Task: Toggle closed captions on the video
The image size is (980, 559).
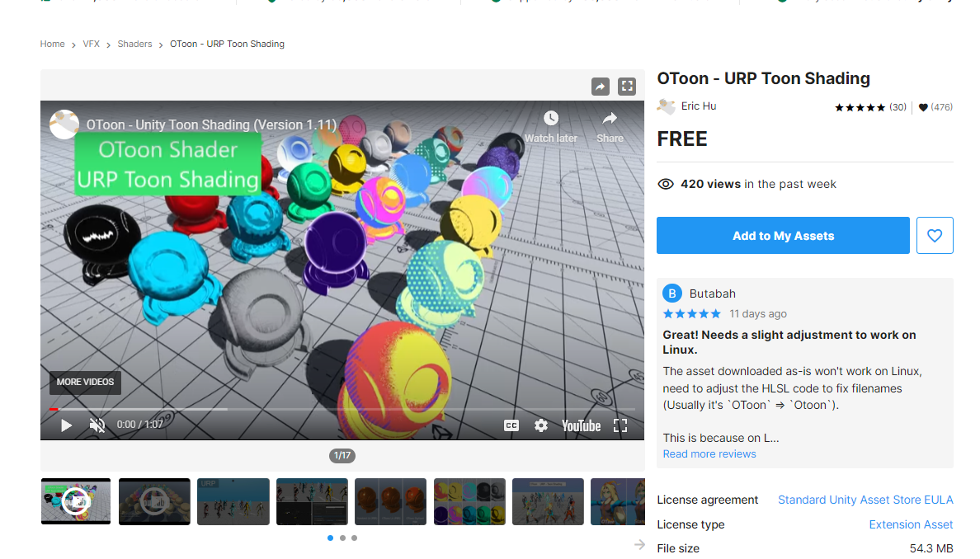Action: 511,425
